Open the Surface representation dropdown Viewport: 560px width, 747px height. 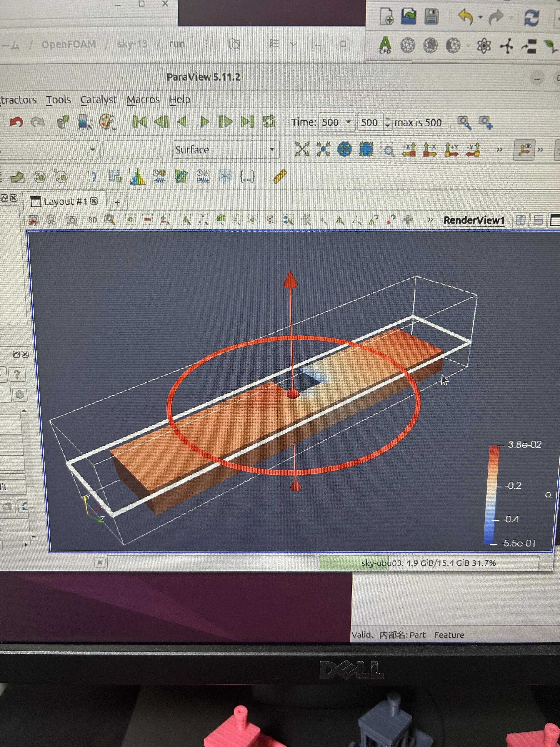[x=226, y=150]
